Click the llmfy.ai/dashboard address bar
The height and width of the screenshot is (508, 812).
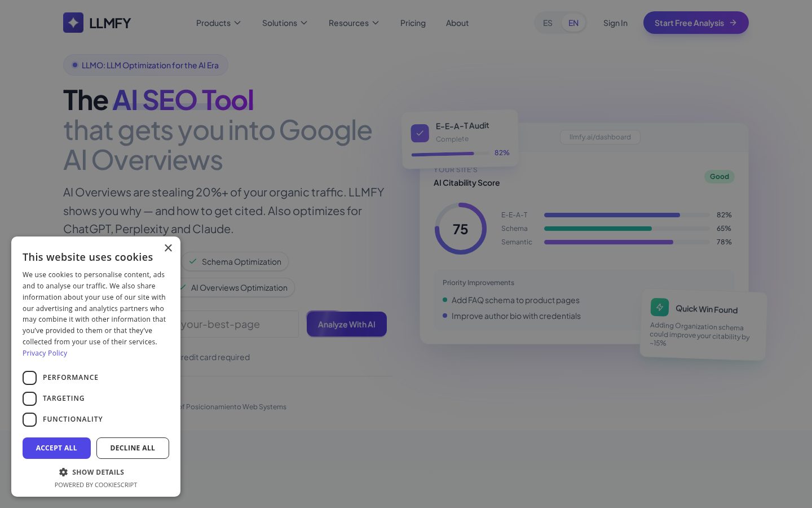click(600, 137)
